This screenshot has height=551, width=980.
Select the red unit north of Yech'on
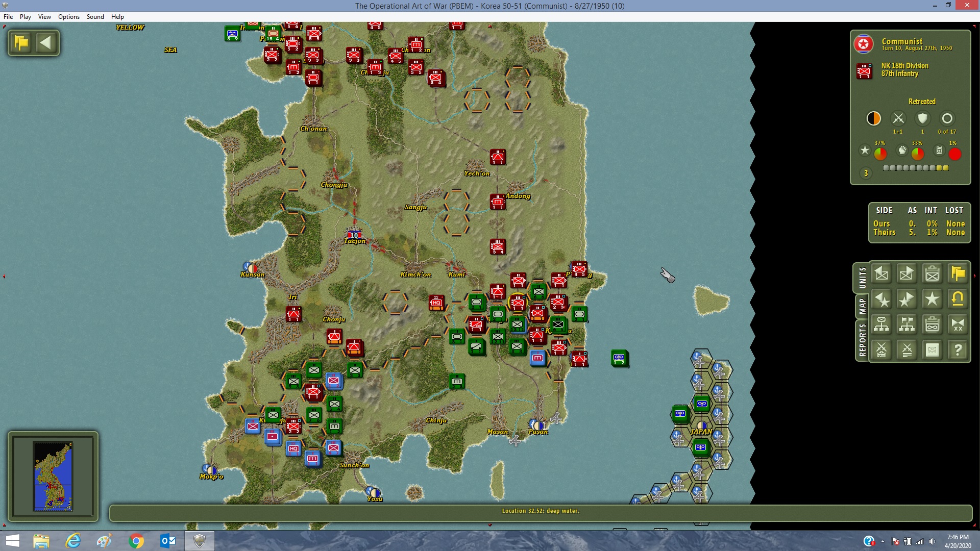pyautogui.click(x=498, y=157)
